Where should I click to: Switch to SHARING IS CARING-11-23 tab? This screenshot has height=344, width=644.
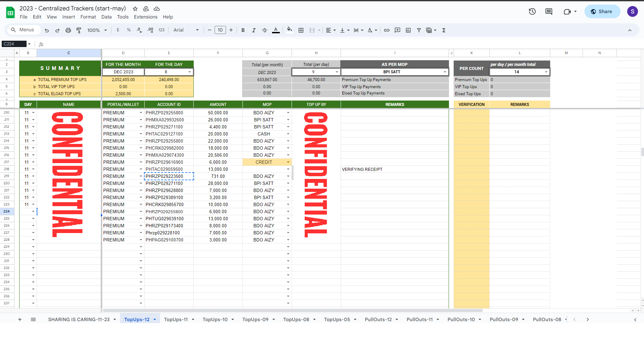79,319
